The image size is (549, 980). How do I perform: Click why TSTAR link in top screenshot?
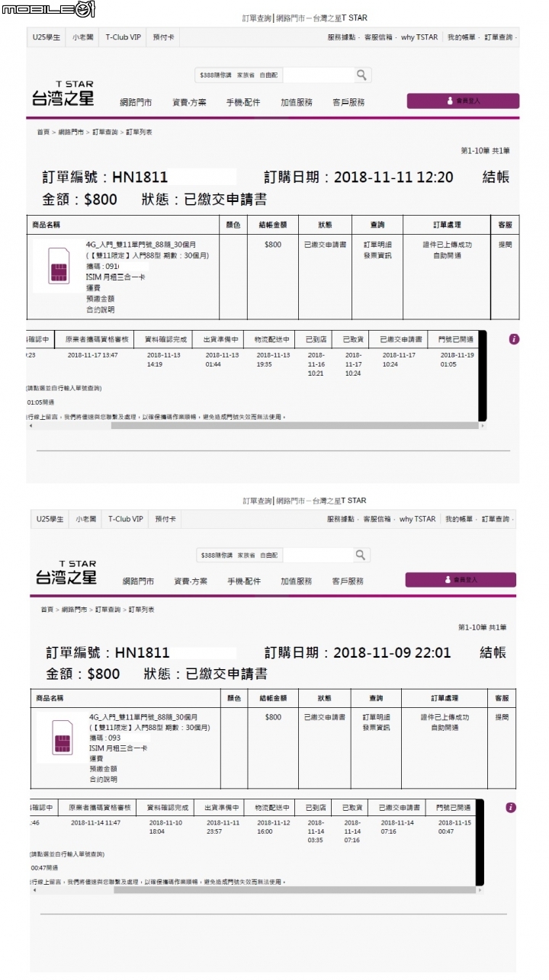coord(419,37)
